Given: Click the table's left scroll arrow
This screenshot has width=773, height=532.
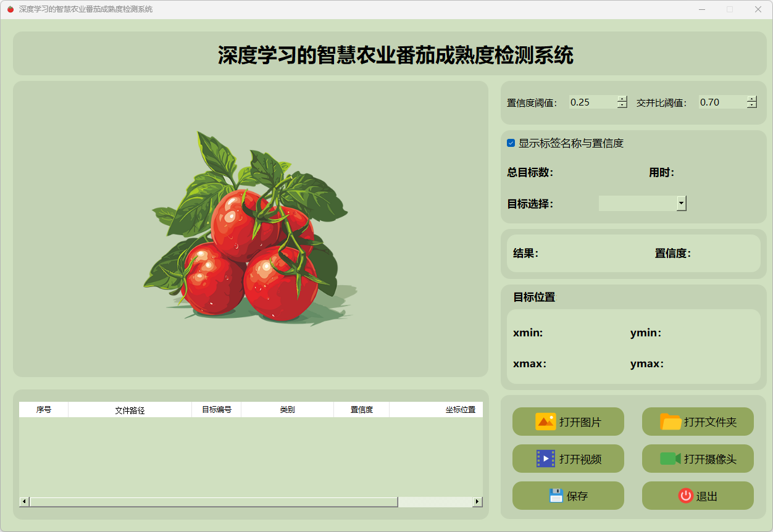Looking at the screenshot, I should 24,502.
